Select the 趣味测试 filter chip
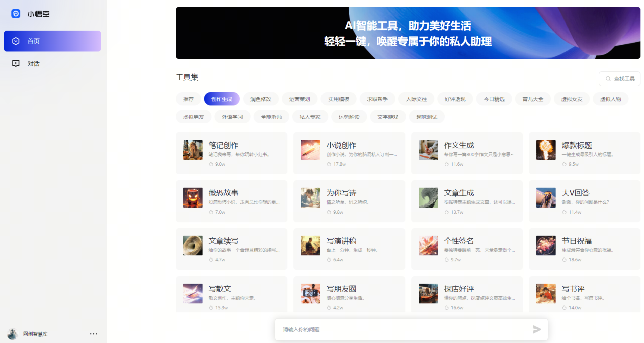The image size is (644, 343). [x=427, y=116]
